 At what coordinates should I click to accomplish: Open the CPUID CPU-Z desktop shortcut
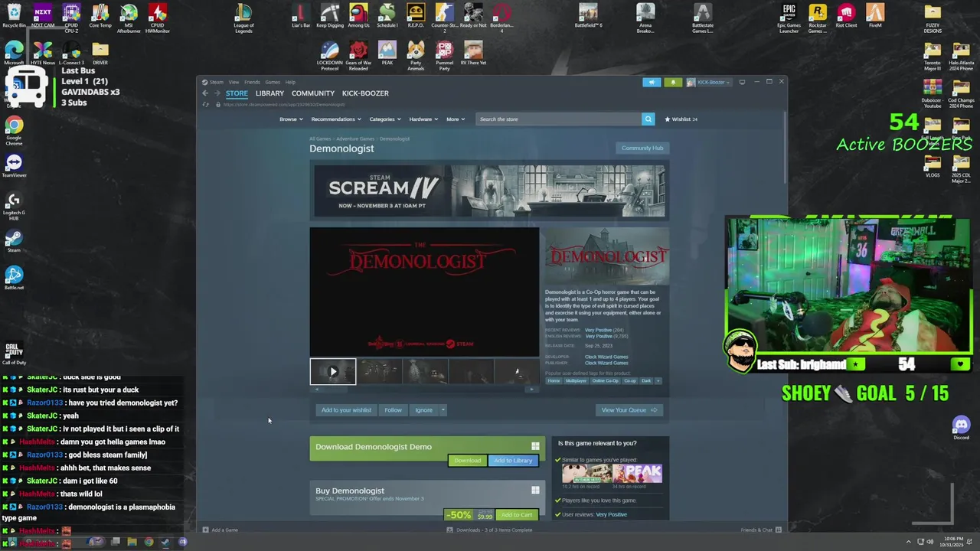[x=71, y=18]
